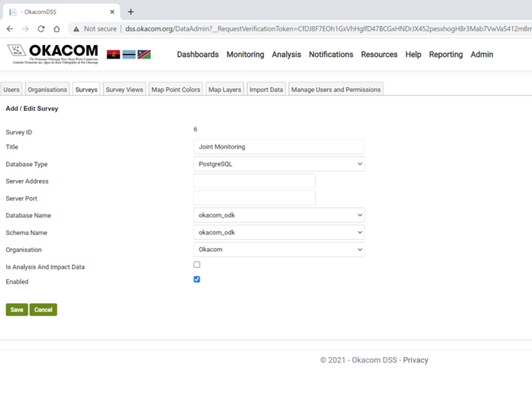Reload the page with refresh icon
This screenshot has height=405, width=532.
coord(41,28)
